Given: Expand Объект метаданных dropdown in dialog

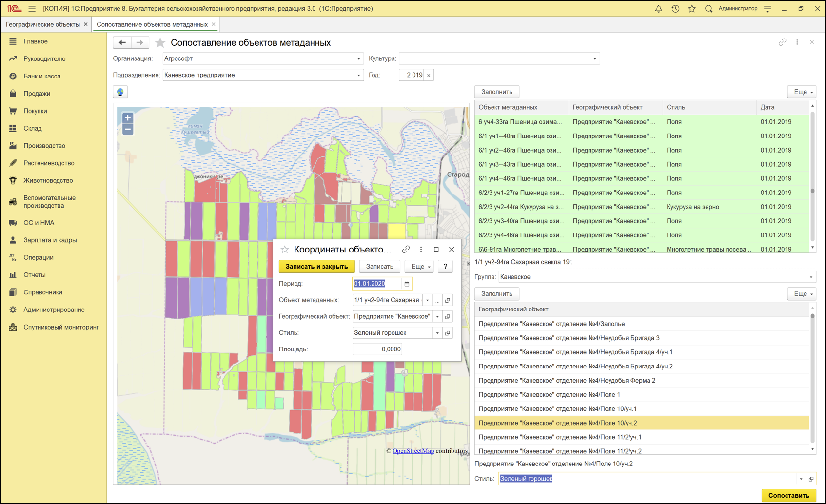Looking at the screenshot, I should pos(428,300).
